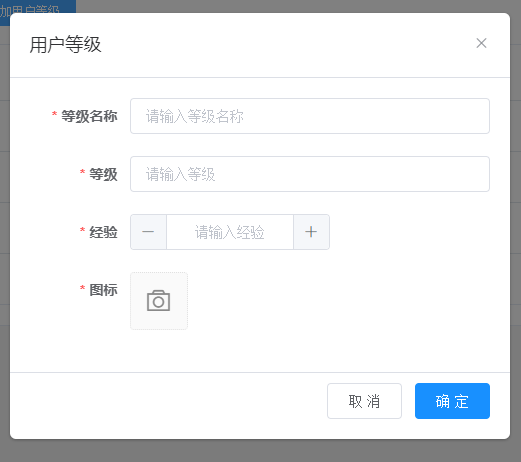
Task: Close the 用户等级 dialog with the X
Action: click(x=481, y=43)
